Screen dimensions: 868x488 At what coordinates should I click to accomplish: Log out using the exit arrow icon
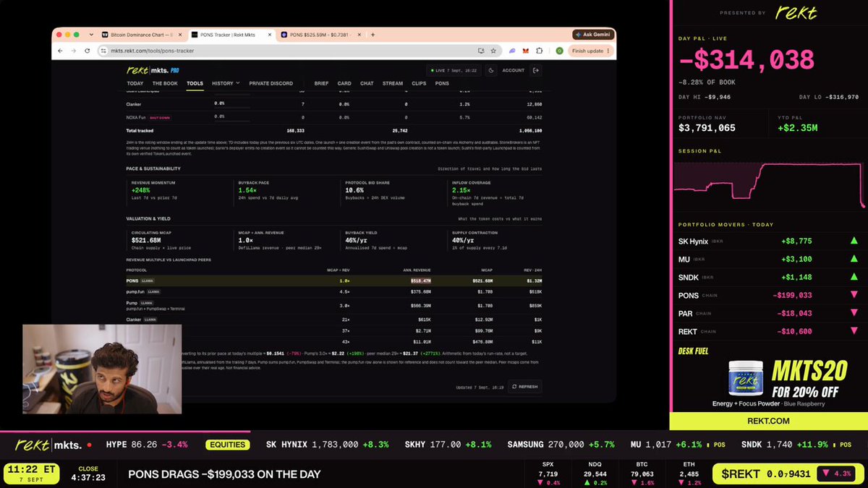point(535,70)
